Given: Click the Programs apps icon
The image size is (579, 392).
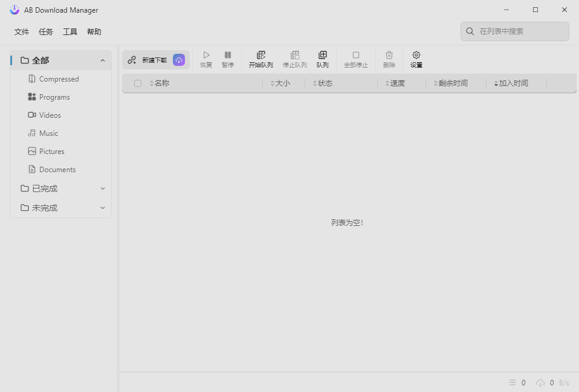Looking at the screenshot, I should pyautogui.click(x=32, y=97).
